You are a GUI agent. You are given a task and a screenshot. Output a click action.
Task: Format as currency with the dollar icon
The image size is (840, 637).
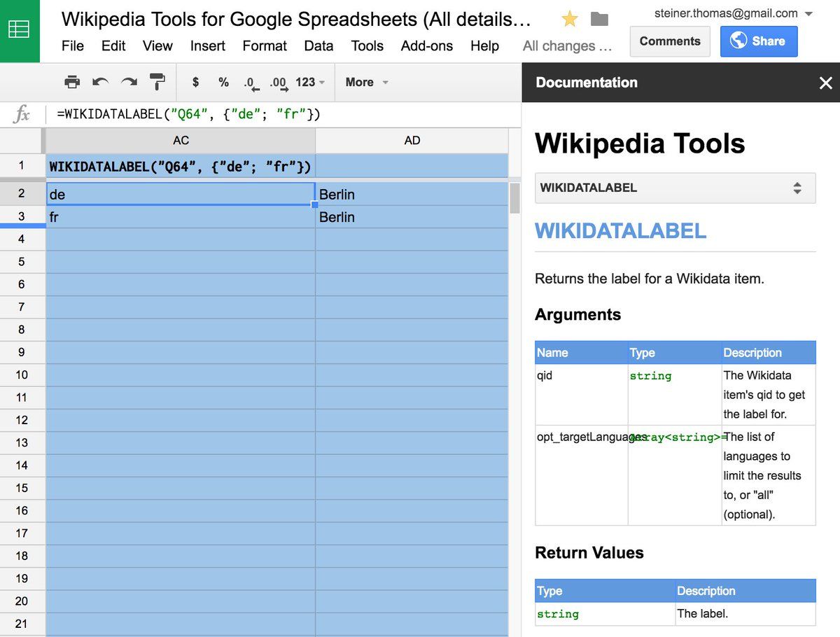coord(195,82)
